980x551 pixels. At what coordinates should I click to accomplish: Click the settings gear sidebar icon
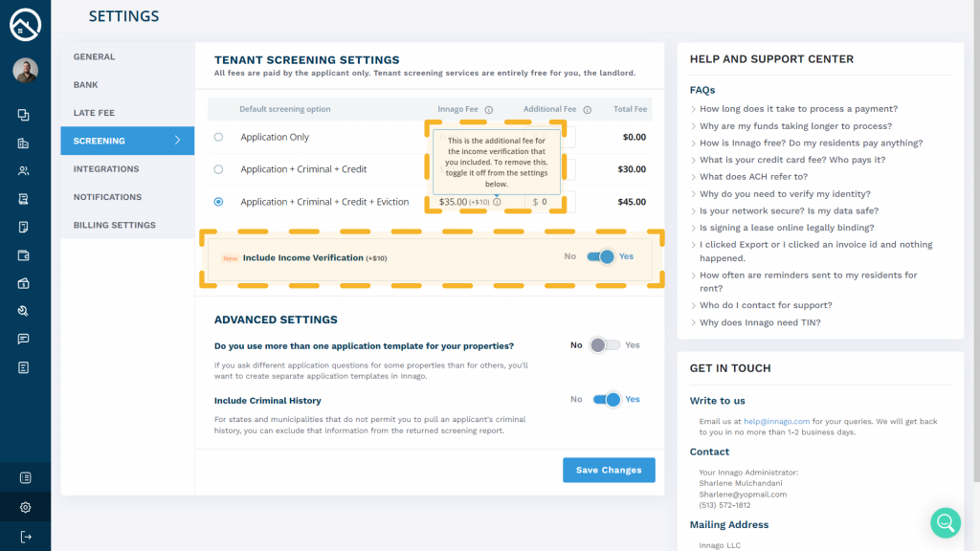pyautogui.click(x=25, y=507)
